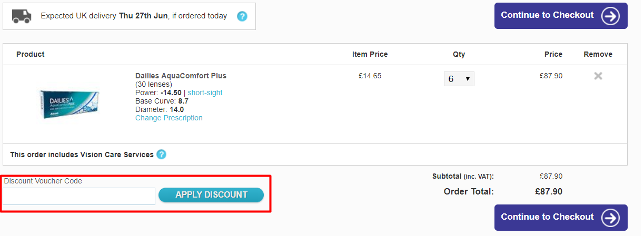Open the Qty dropdown showing 6

click(459, 79)
